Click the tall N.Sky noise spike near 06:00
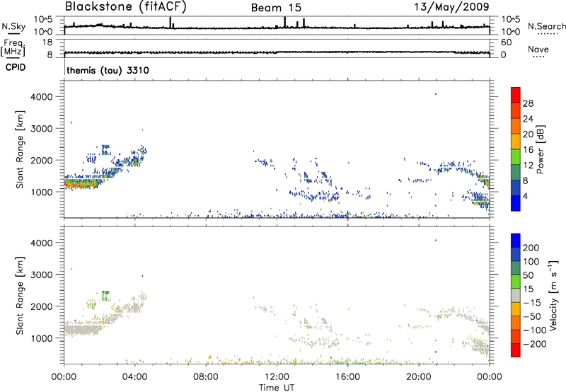The image size is (566, 392). click(x=170, y=22)
